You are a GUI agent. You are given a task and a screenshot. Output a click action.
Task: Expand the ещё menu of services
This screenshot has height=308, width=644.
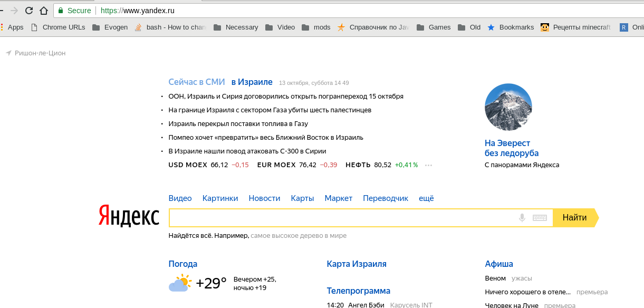click(426, 198)
